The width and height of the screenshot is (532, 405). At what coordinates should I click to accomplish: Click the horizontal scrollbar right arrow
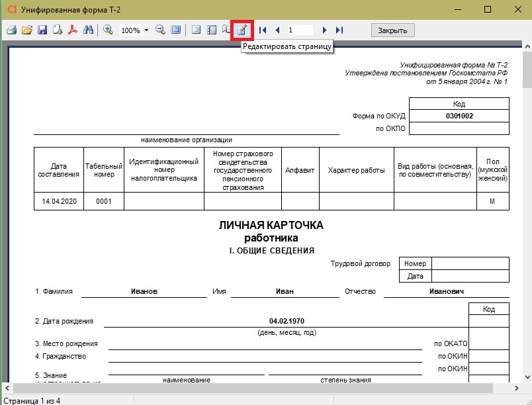[x=517, y=388]
